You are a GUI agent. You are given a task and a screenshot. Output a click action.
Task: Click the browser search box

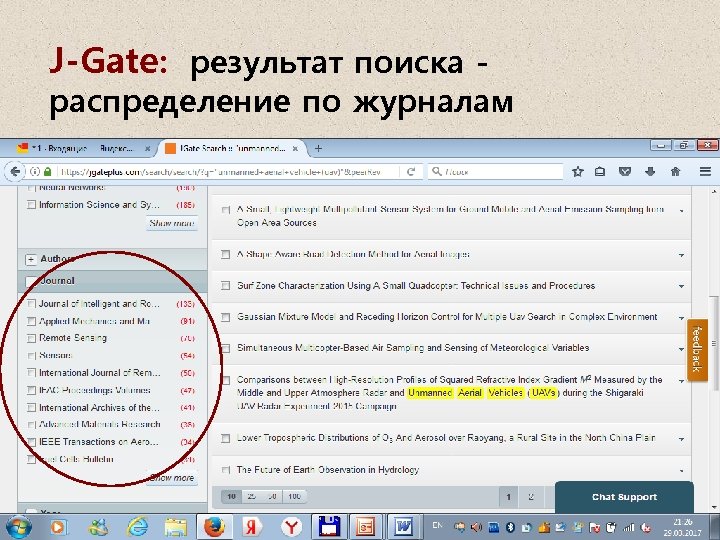(496, 172)
